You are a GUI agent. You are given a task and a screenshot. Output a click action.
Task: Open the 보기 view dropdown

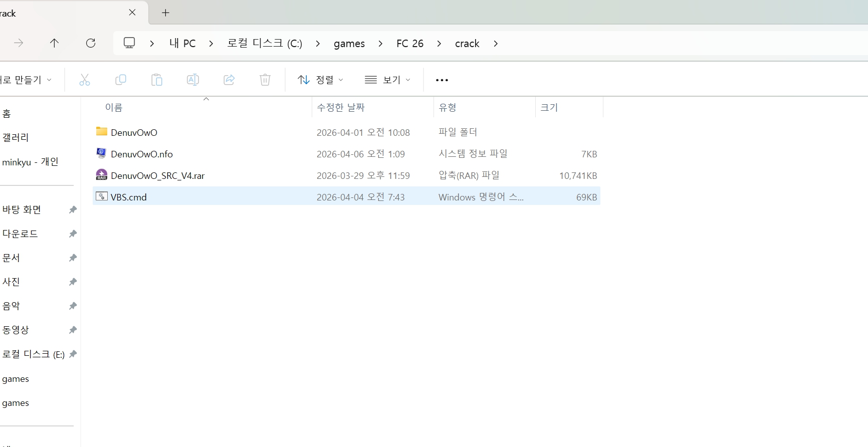(x=388, y=80)
